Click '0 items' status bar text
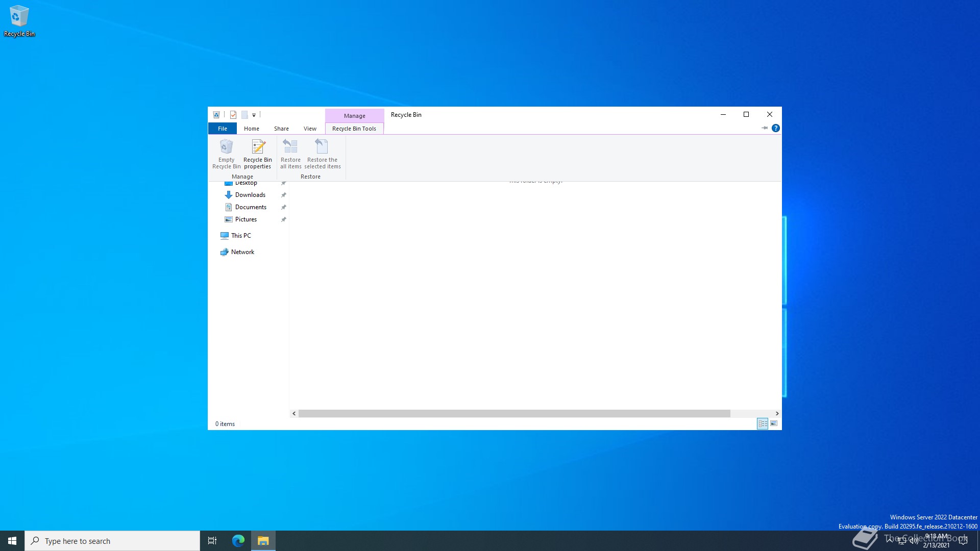 click(225, 424)
